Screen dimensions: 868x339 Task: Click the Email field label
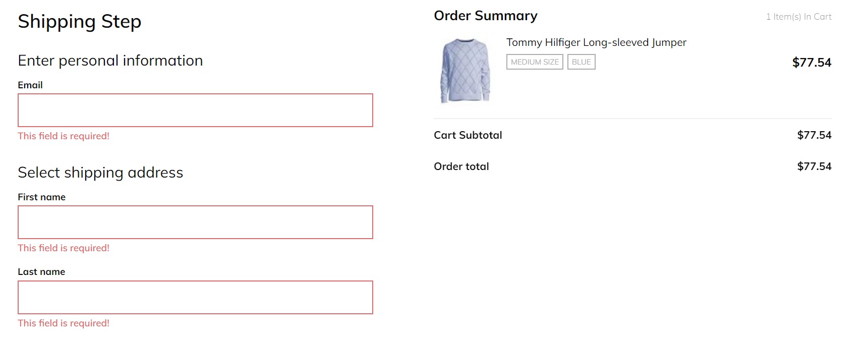click(30, 85)
